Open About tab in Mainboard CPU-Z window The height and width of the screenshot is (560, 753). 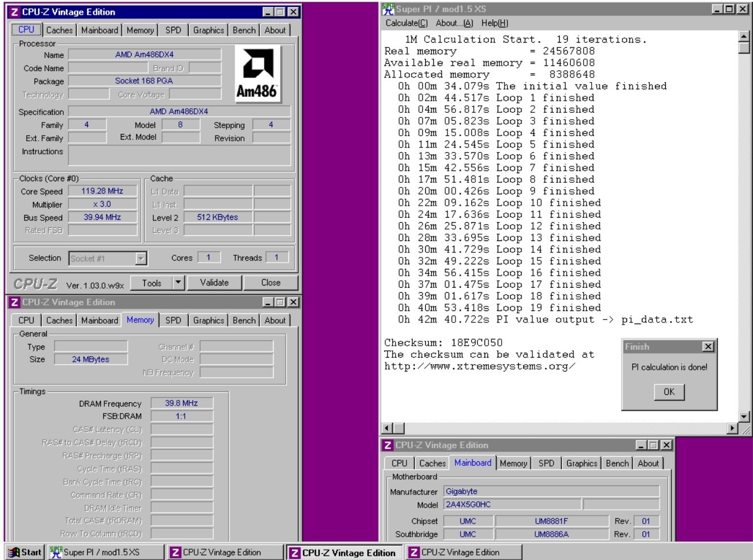point(648,464)
